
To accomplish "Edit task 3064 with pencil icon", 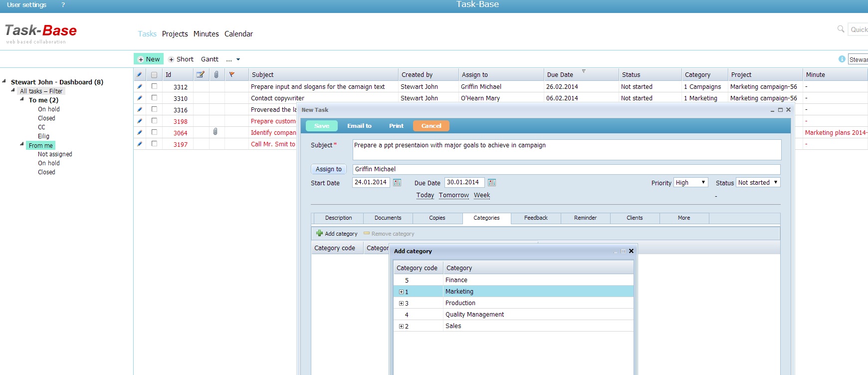I will coord(140,133).
